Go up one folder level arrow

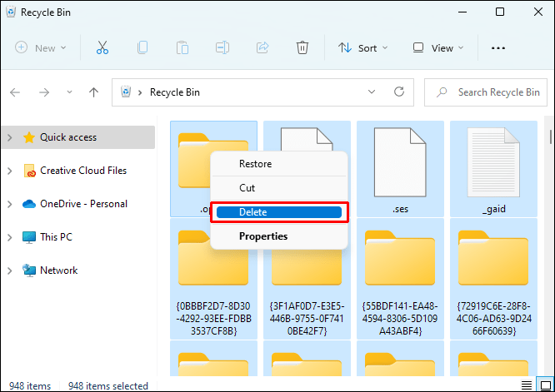pos(94,92)
